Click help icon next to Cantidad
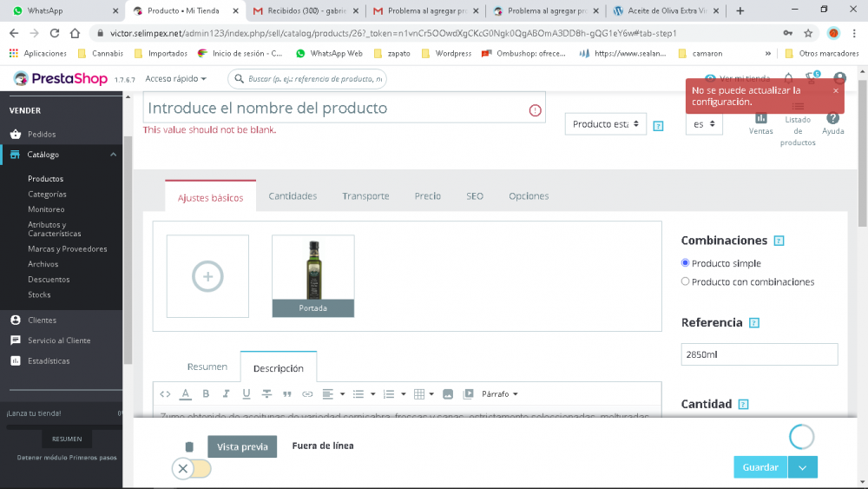868x489 pixels. click(744, 404)
